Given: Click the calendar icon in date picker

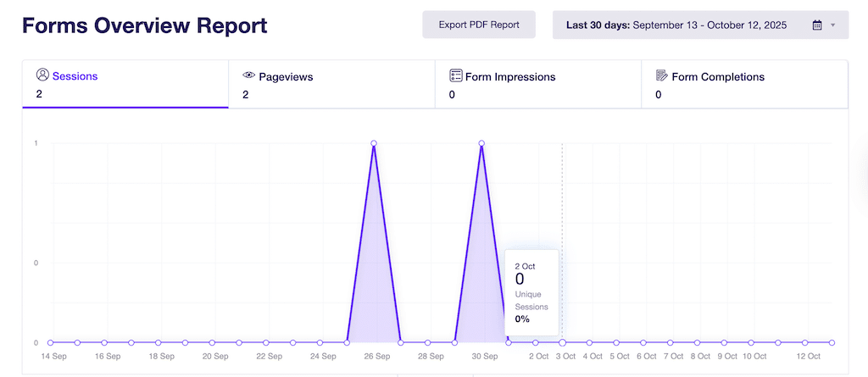Looking at the screenshot, I should (817, 25).
